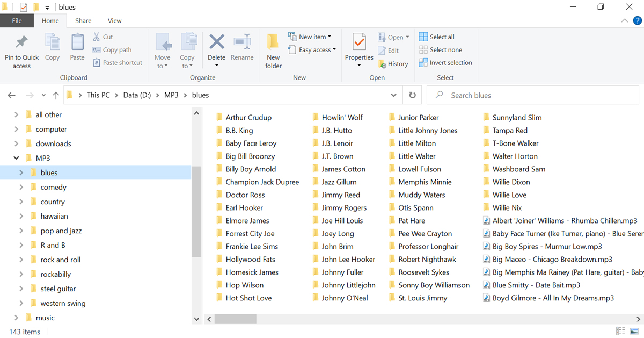The height and width of the screenshot is (338, 644).
Task: Click the Paste clipboard icon
Action: [x=77, y=42]
